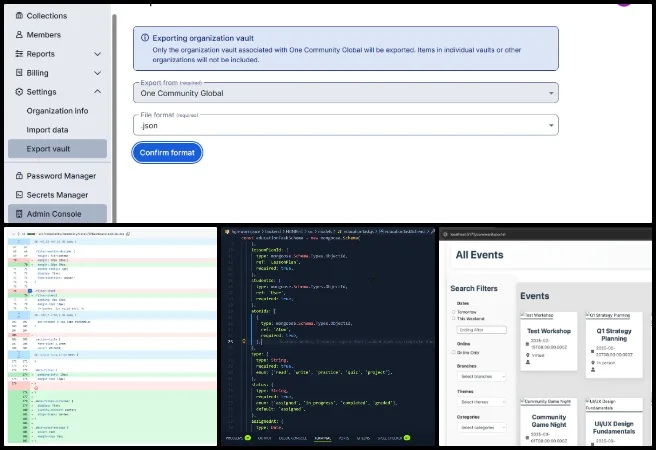Open the Community Game Night event card
Viewport: 656px width, 450px height.
pos(548,421)
